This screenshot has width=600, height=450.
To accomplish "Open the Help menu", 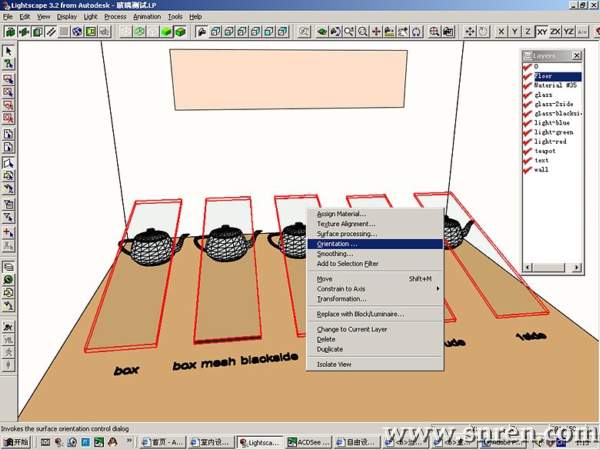I will click(x=196, y=17).
